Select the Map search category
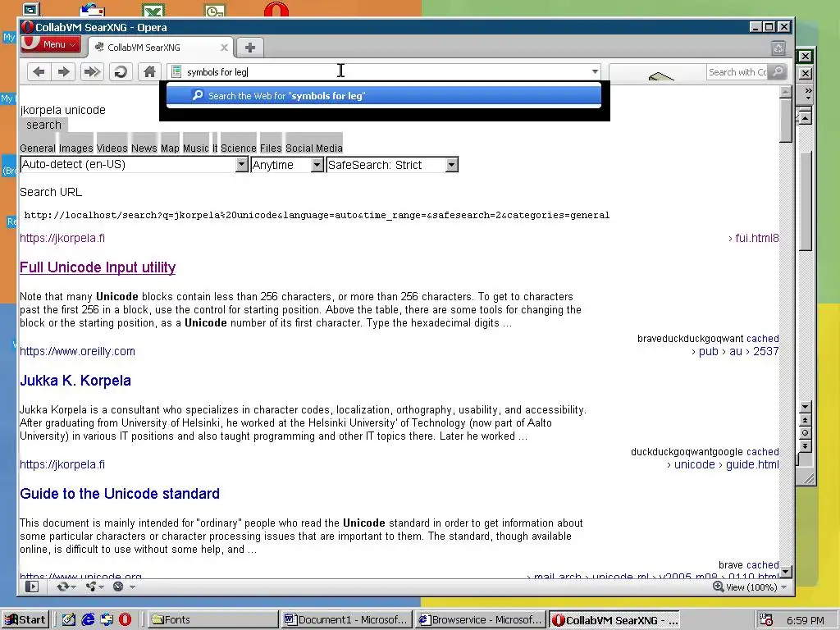840x630 pixels. (x=170, y=148)
